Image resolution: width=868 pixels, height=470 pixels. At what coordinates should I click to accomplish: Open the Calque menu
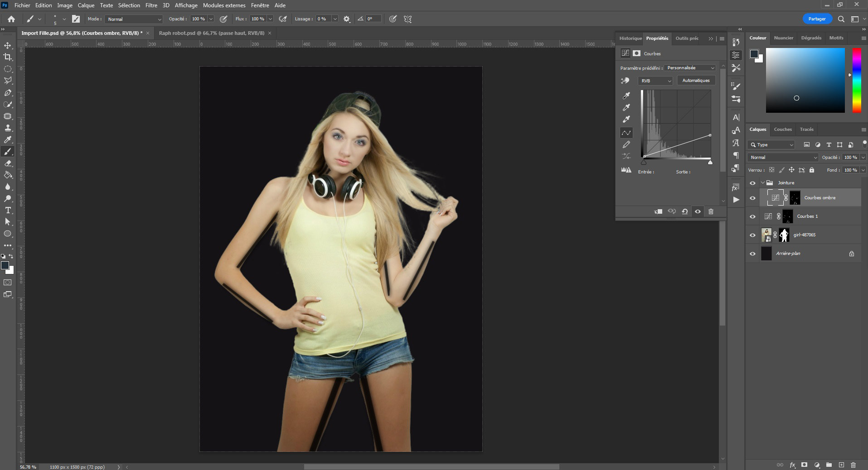point(86,5)
